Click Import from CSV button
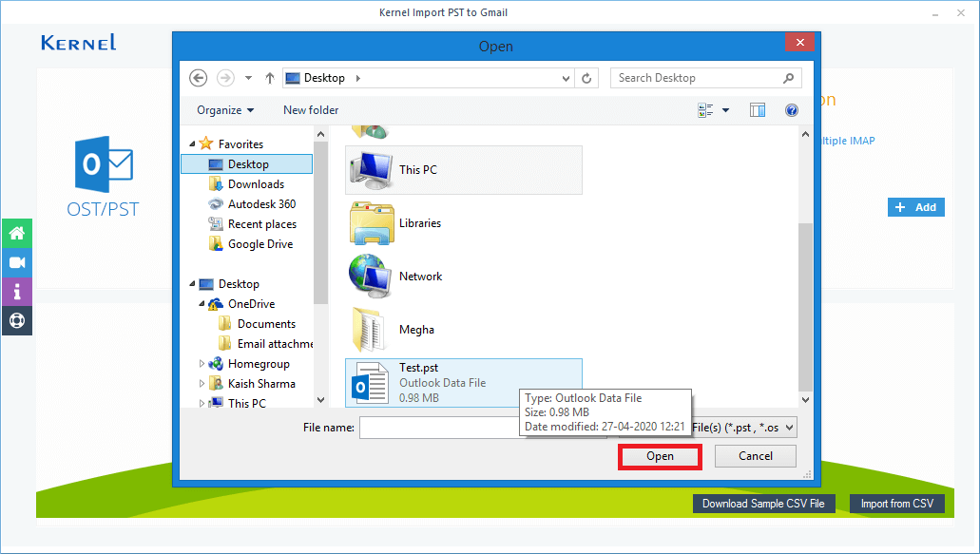980x554 pixels. point(897,504)
